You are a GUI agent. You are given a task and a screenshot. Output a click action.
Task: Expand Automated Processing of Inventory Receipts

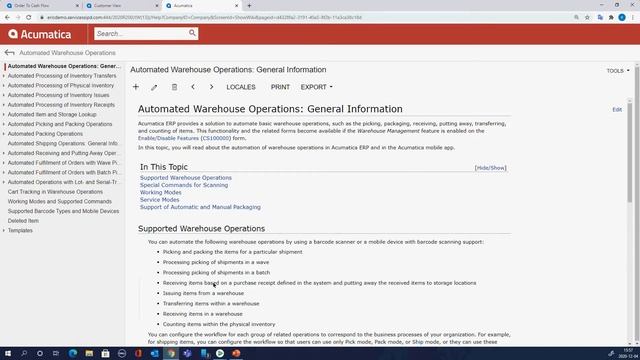point(4,105)
